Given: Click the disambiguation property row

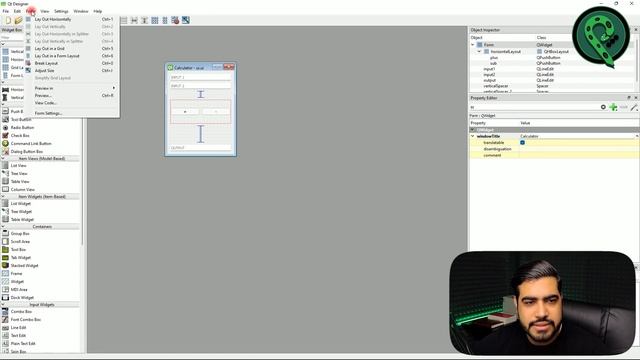Looking at the screenshot, I should pyautogui.click(x=554, y=149).
